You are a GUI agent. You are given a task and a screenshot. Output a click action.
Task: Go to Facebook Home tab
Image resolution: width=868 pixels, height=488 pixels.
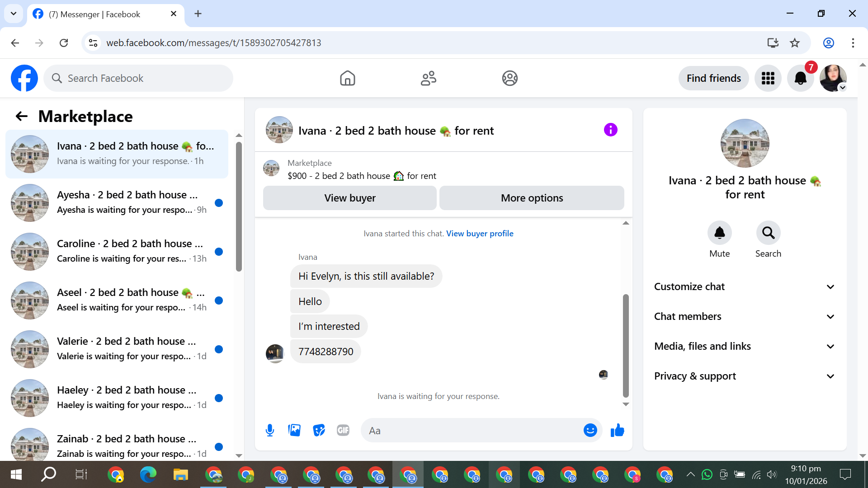coord(347,78)
